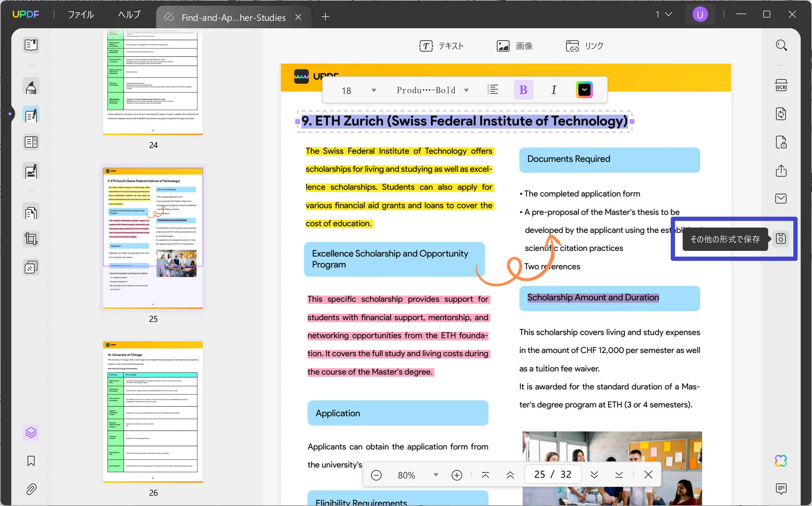Close the bottom page navigation bar
Viewport: 812px width, 506px height.
[x=648, y=475]
